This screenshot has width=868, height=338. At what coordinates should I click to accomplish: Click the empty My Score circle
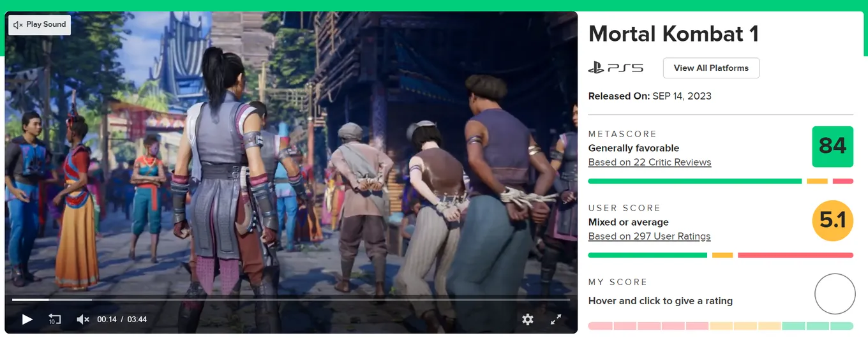coord(835,294)
